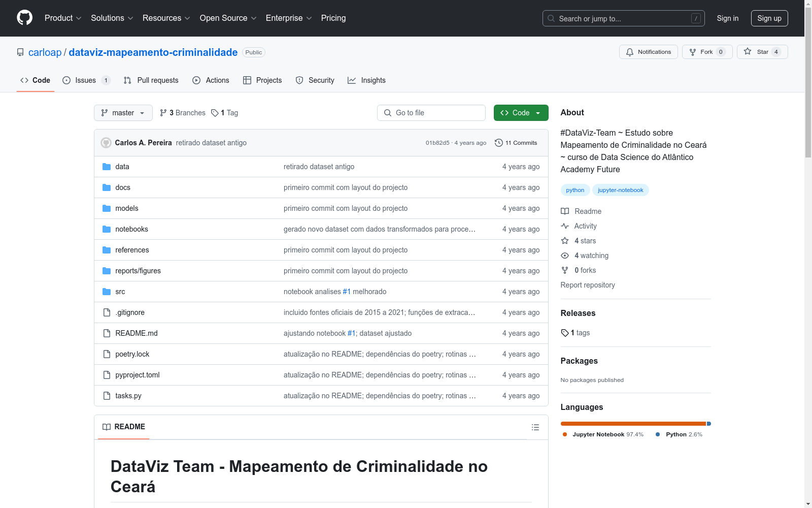The width and height of the screenshot is (812, 508).
Task: Click the GitHub logo icon
Action: click(24, 18)
